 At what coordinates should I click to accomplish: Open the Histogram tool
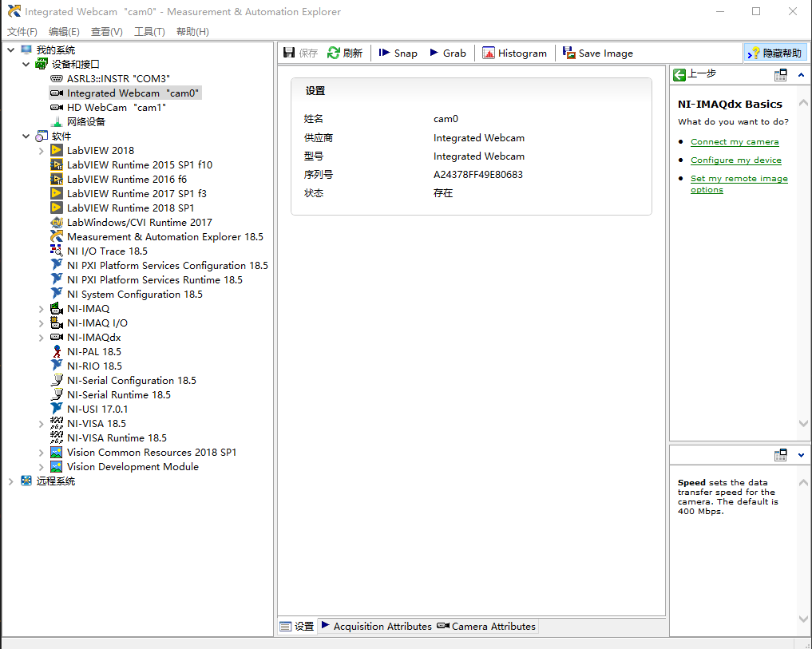pyautogui.click(x=514, y=53)
